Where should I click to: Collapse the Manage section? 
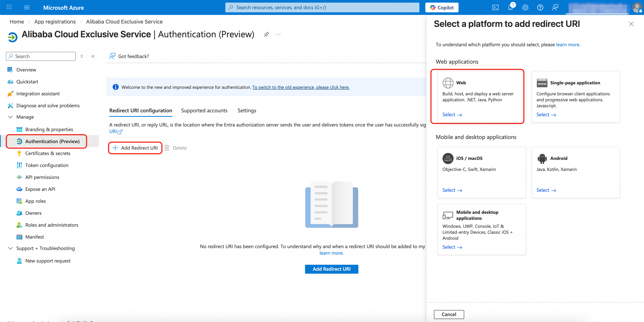click(x=10, y=117)
